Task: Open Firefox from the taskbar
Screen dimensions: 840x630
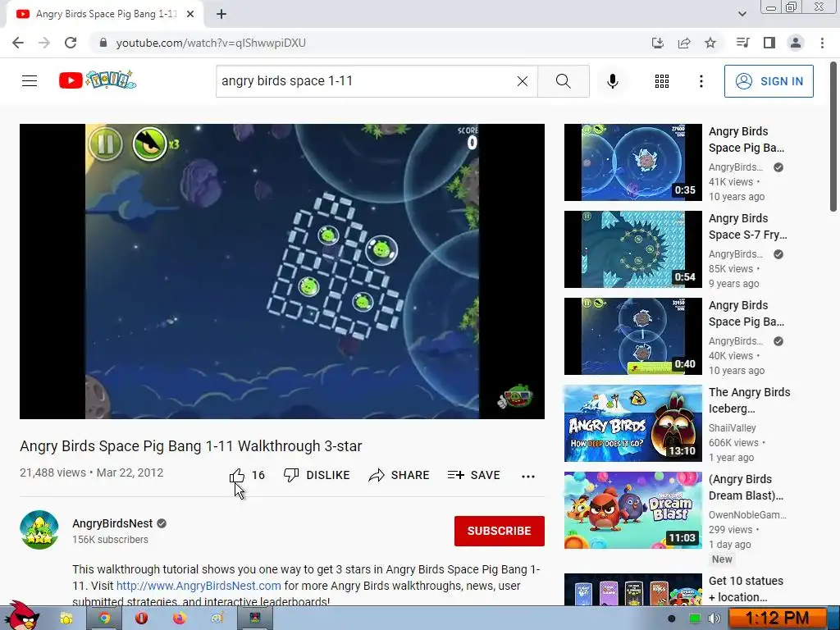Action: click(180, 619)
